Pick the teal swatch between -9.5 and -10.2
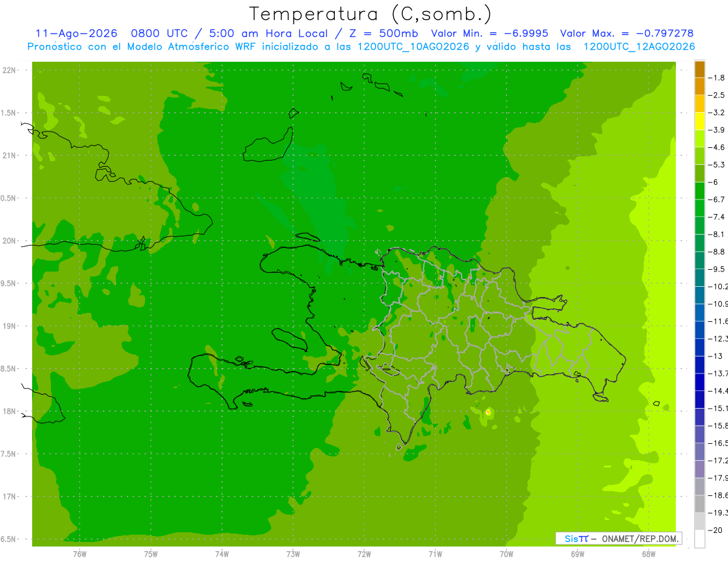 699,278
